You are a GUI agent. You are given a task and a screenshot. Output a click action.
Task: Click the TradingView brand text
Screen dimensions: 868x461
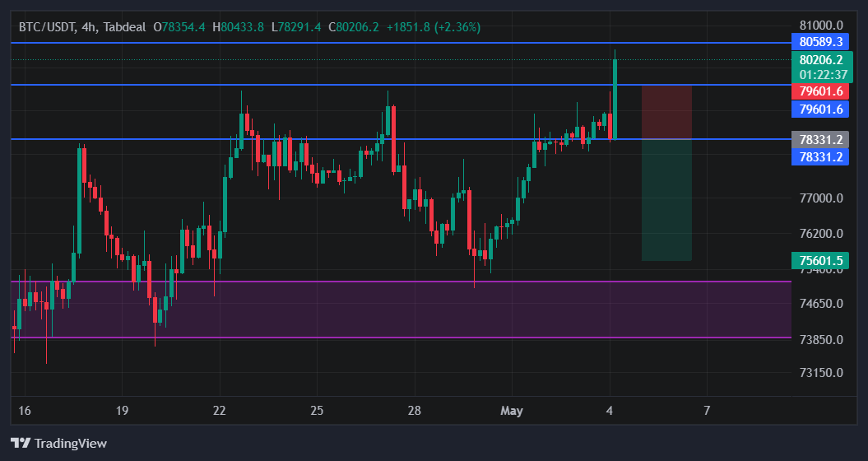[70, 443]
